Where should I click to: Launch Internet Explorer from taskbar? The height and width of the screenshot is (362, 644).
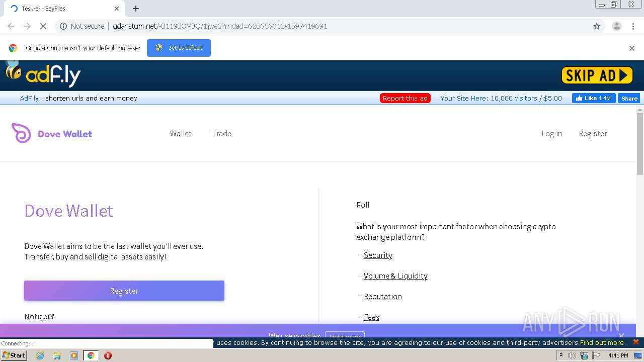click(40, 355)
